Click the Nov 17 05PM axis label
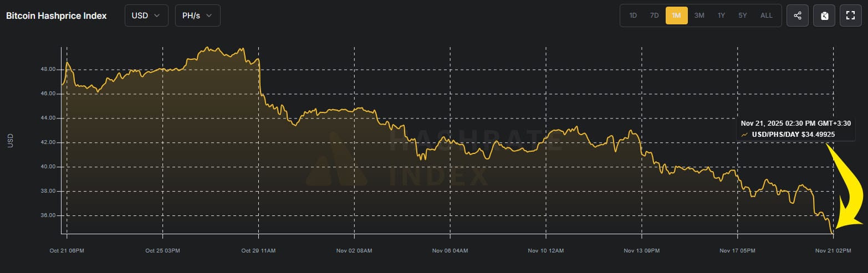The width and height of the screenshot is (868, 273). click(738, 251)
